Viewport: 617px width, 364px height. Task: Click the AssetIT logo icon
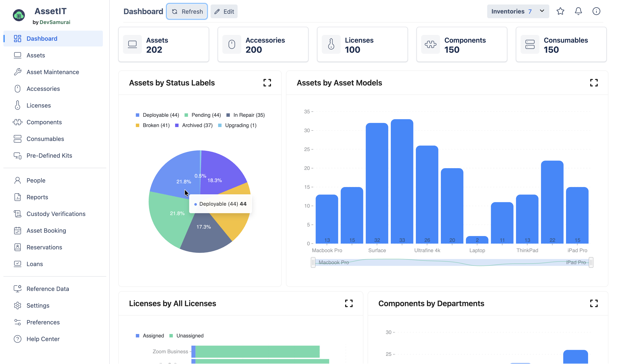(x=19, y=15)
